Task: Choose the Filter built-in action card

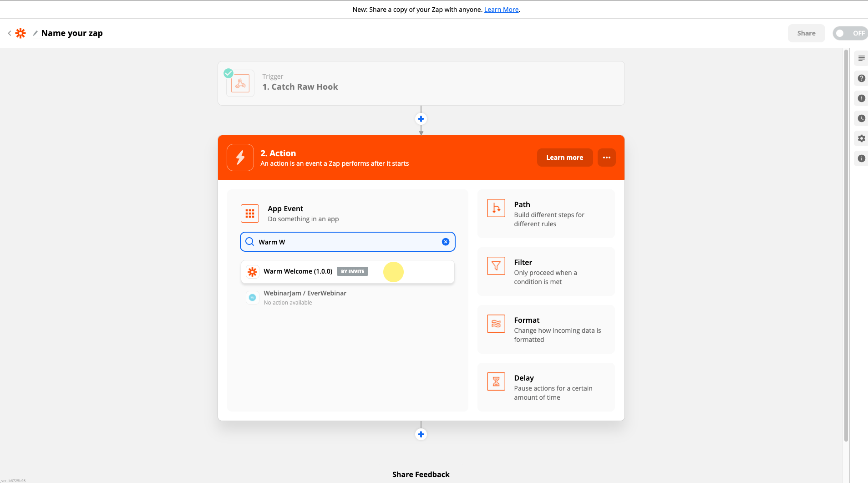Action: [x=546, y=271]
